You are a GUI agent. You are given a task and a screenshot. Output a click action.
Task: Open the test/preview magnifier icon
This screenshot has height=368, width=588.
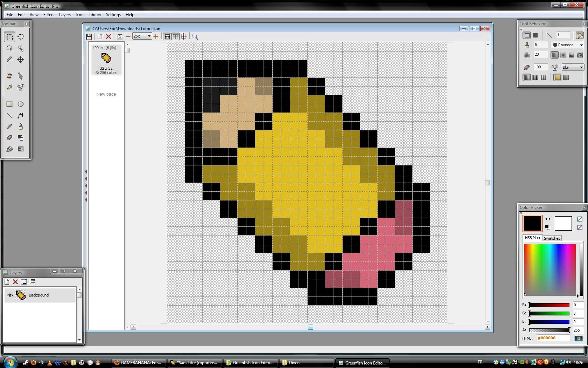coord(195,36)
